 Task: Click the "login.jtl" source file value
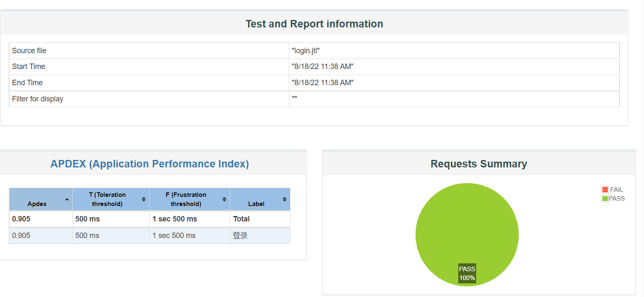[305, 51]
